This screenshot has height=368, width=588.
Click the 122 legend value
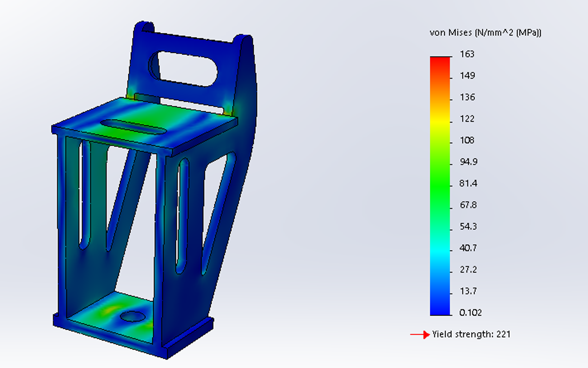click(467, 119)
